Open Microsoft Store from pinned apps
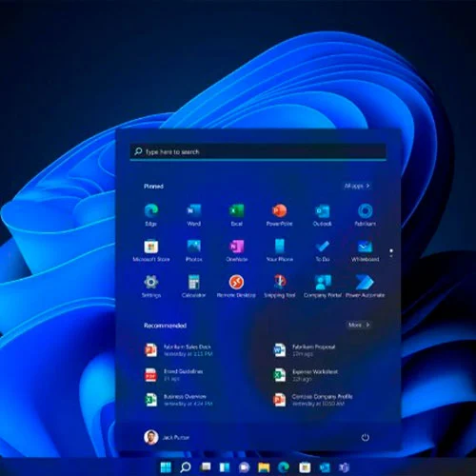Image resolution: width=476 pixels, height=476 pixels. pos(151,250)
